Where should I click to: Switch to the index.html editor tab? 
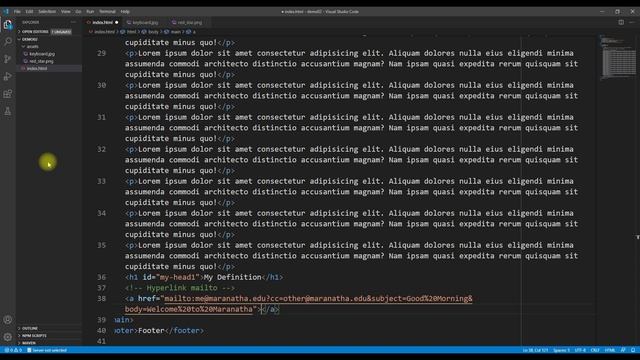(103, 22)
